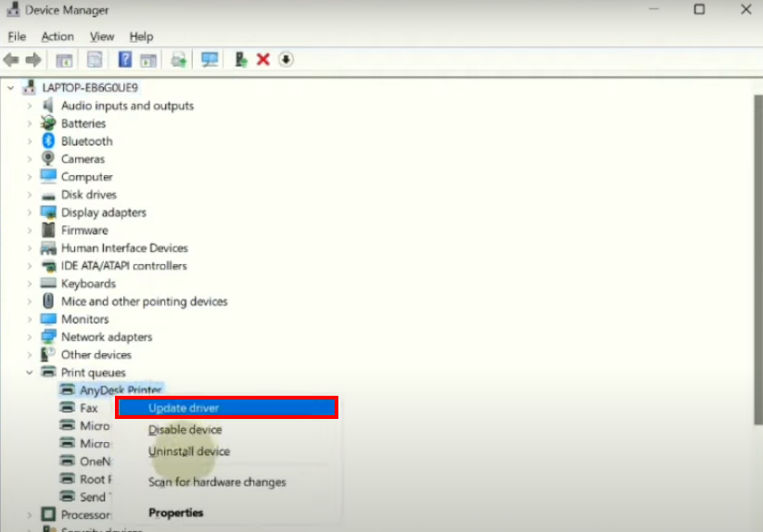Open Help via the blue question-mark icon
This screenshot has width=763, height=532.
[x=125, y=59]
